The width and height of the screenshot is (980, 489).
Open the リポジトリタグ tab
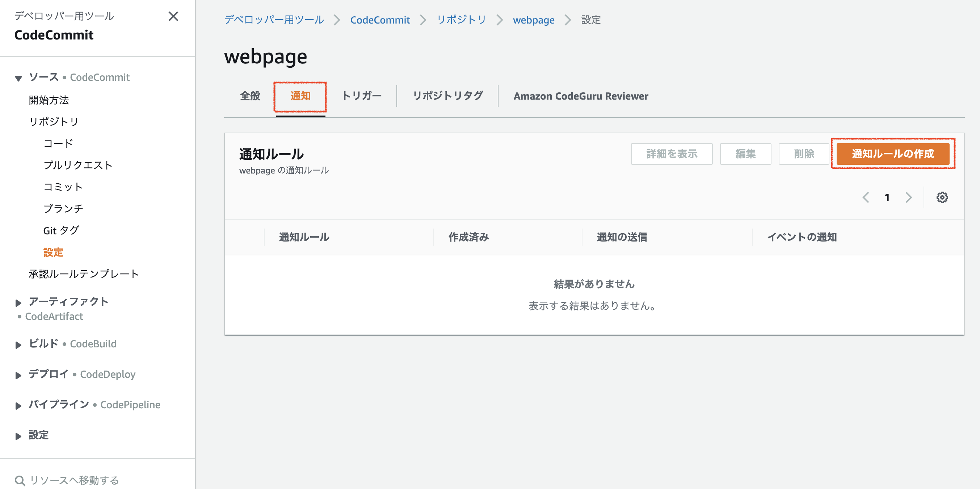point(448,96)
